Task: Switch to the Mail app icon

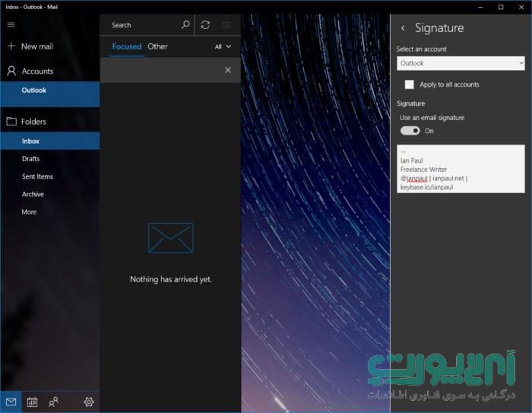Action: [x=11, y=402]
